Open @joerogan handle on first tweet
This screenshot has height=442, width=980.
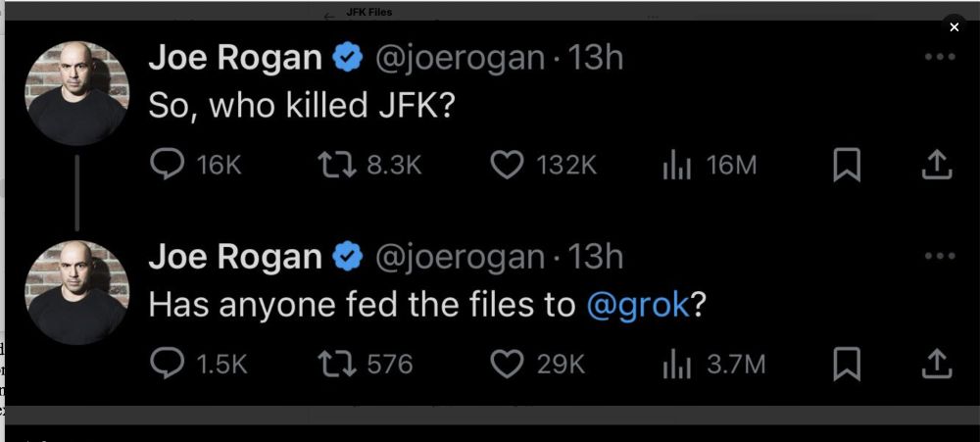point(460,58)
